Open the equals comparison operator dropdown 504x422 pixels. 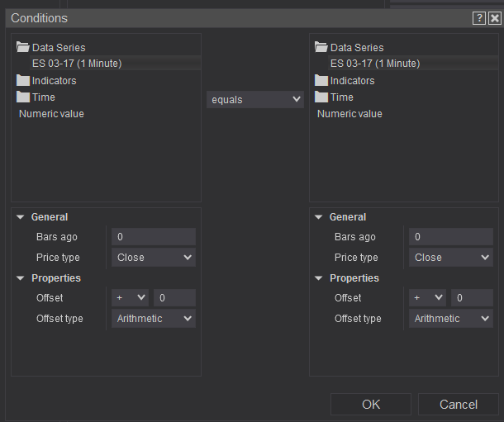coord(255,99)
